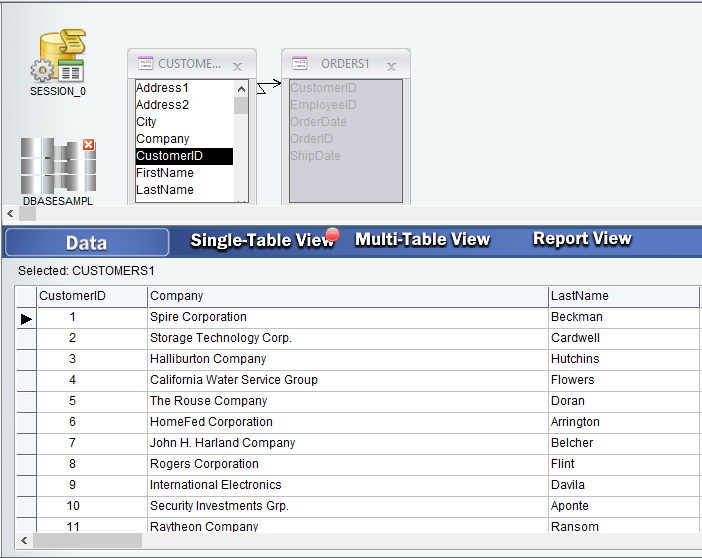Screen dimensions: 702x558
Task: Click the red X badge on DBASESAMPL
Action: tap(89, 146)
